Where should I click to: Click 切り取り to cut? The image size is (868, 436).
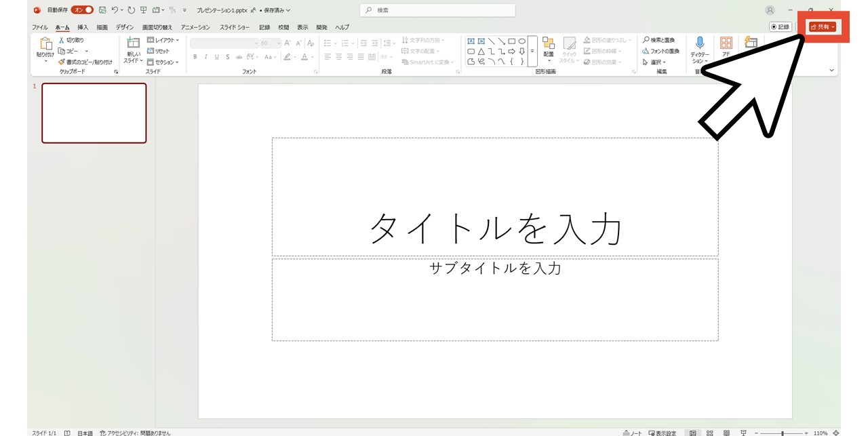coord(71,40)
